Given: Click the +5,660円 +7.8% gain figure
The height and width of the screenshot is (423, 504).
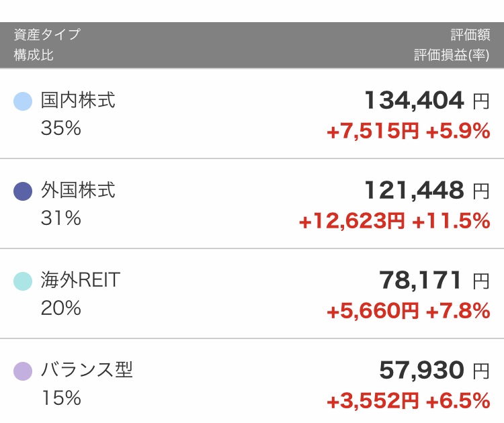Looking at the screenshot, I should (x=408, y=311).
